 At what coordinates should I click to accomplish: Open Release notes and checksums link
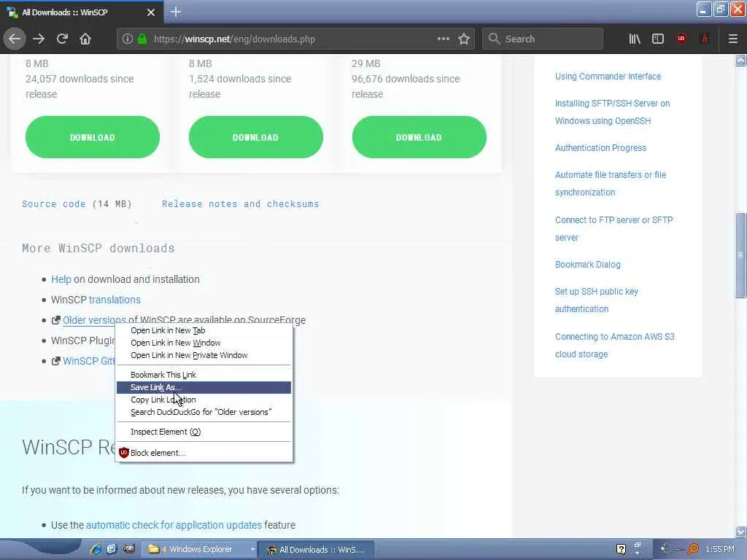pyautogui.click(x=240, y=204)
